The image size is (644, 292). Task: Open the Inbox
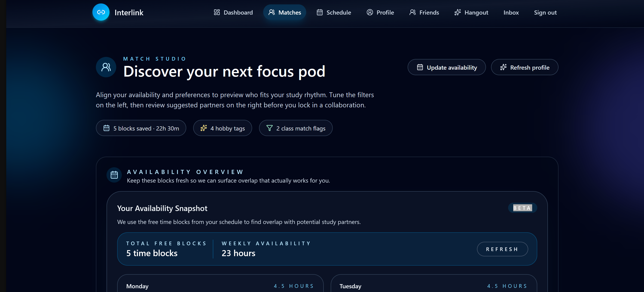coord(511,12)
